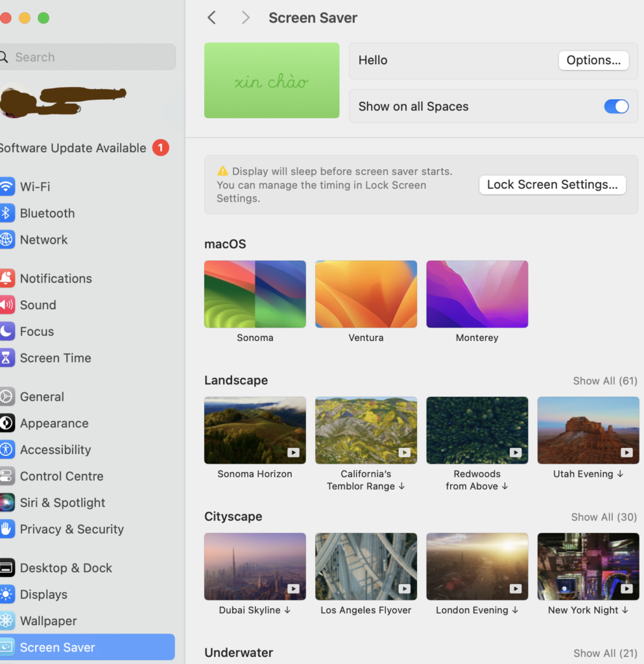Open Lock Screen Settings
This screenshot has width=644, height=664.
tap(552, 185)
